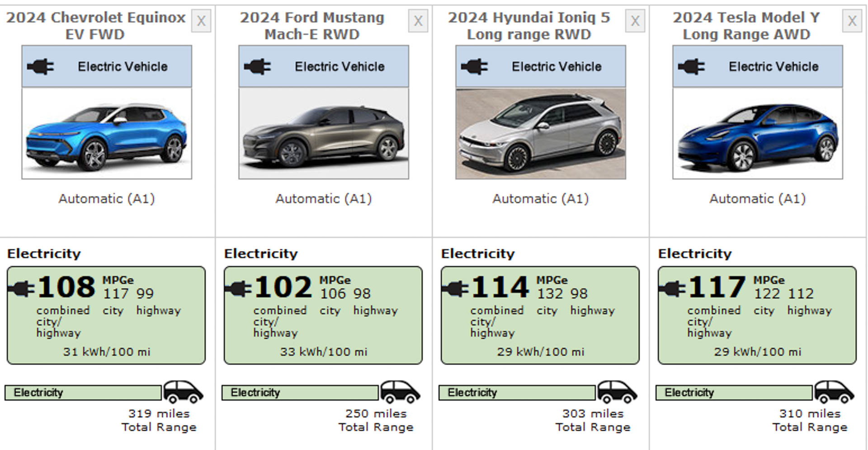Image resolution: width=868 pixels, height=450 pixels.
Task: Close the Hyundai Ioniq 5 column
Action: [635, 21]
